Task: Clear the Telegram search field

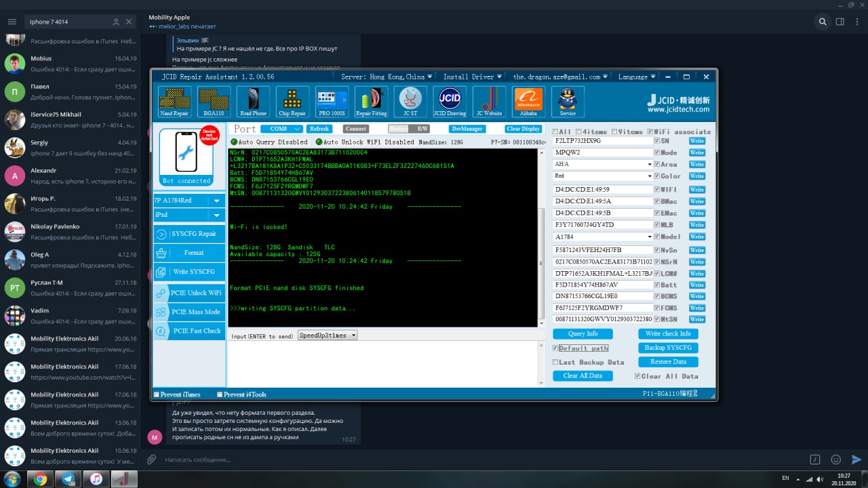Action: coord(129,22)
